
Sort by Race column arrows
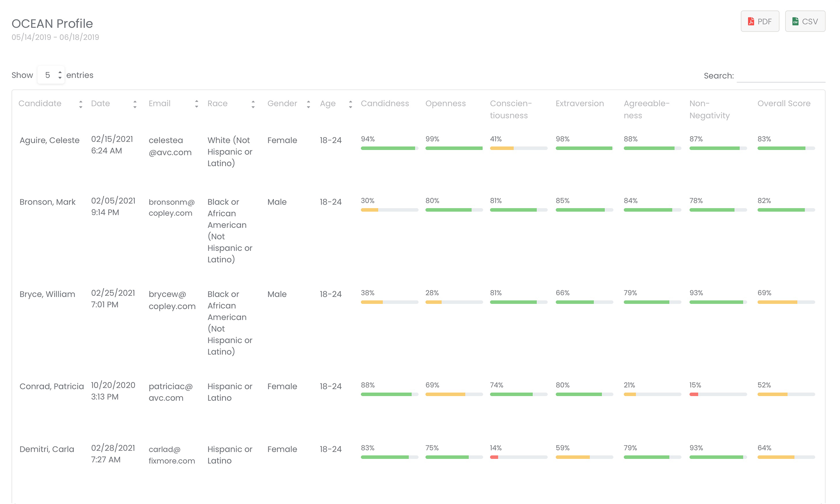pos(253,104)
